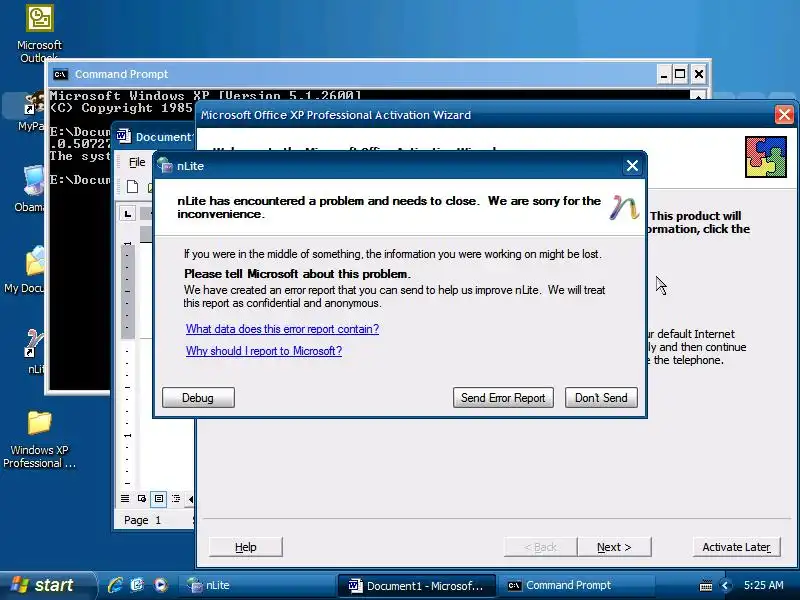Click the Command Prompt window system icon
Image resolution: width=800 pixels, height=600 pixels.
(x=60, y=74)
